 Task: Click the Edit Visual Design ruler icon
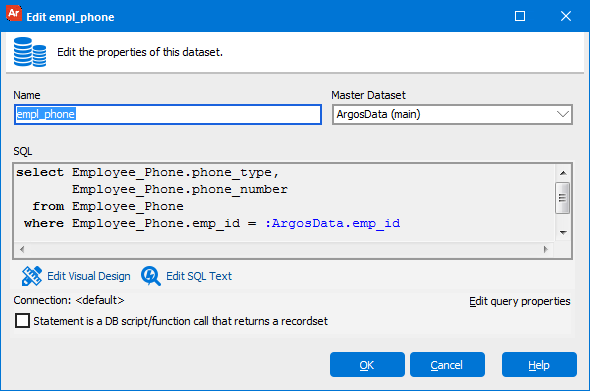click(x=32, y=276)
